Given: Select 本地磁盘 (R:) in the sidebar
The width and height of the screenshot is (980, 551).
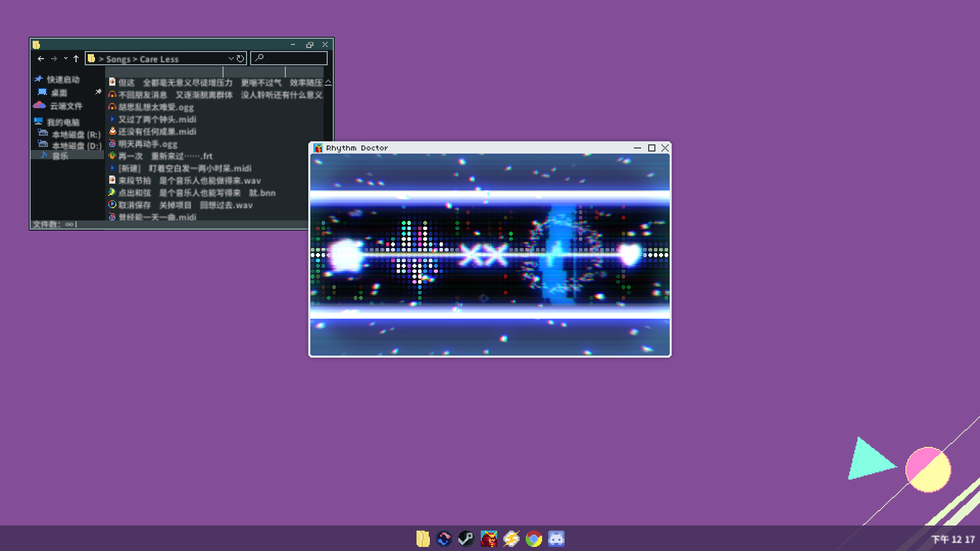Looking at the screenshot, I should (x=76, y=135).
